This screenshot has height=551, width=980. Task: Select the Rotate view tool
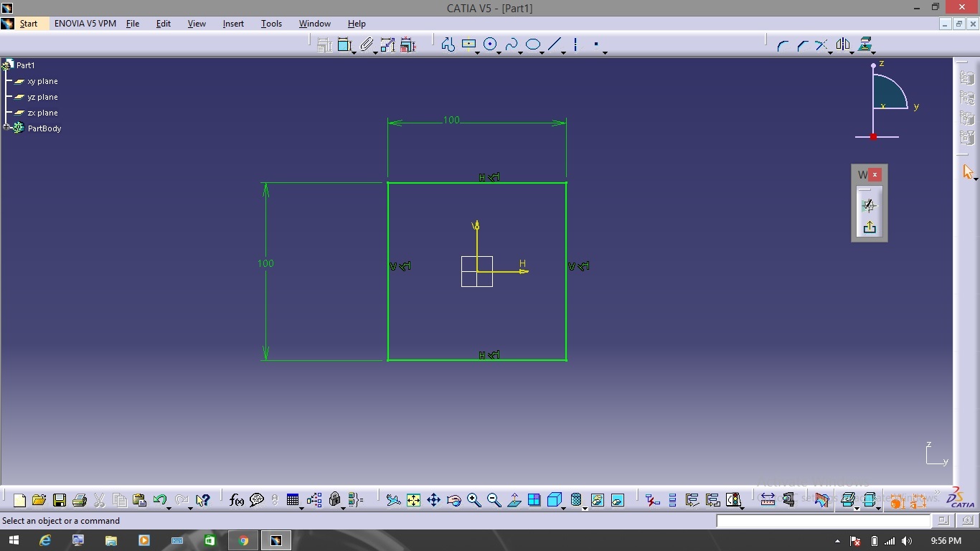click(x=453, y=500)
